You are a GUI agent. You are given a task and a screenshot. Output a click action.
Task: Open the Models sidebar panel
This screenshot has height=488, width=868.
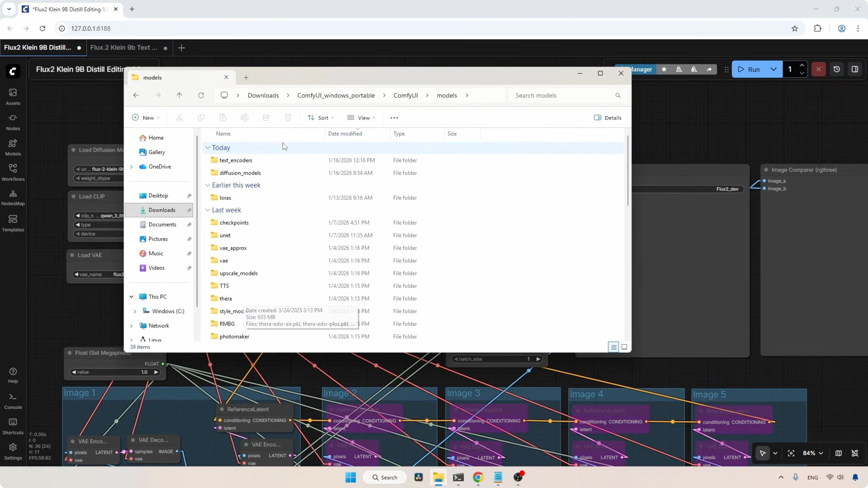13,147
